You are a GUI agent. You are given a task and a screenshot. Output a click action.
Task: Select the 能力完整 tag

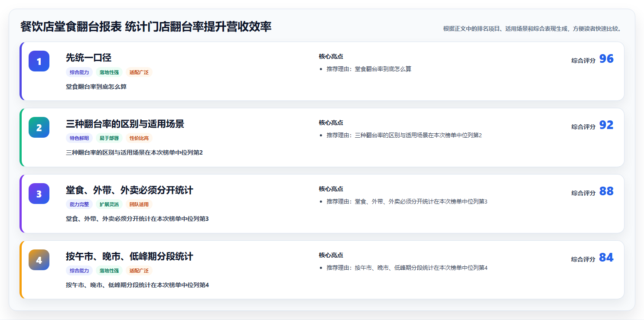pyautogui.click(x=79, y=204)
